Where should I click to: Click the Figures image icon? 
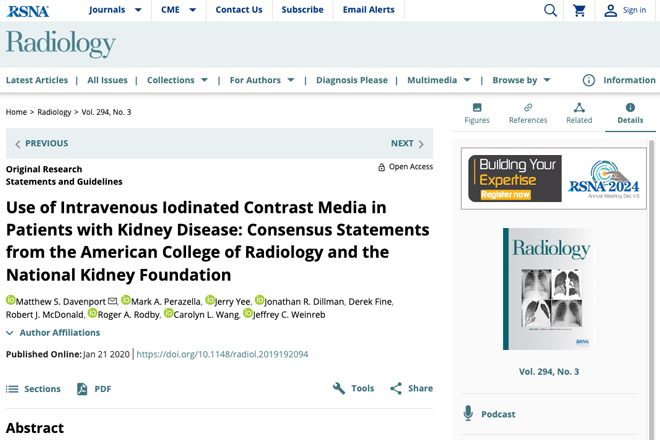[477, 107]
